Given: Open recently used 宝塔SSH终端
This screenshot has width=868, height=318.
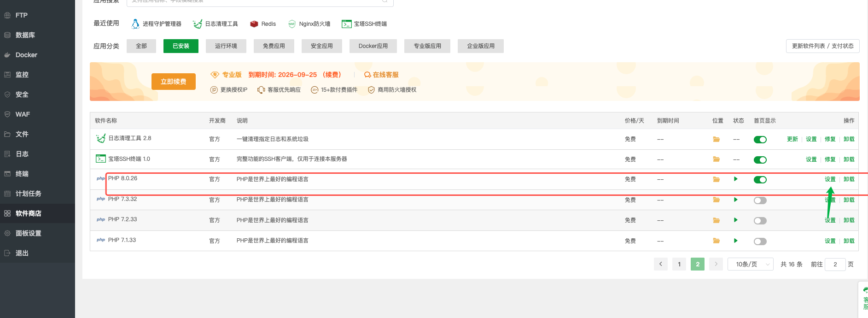Looking at the screenshot, I should coord(364,24).
